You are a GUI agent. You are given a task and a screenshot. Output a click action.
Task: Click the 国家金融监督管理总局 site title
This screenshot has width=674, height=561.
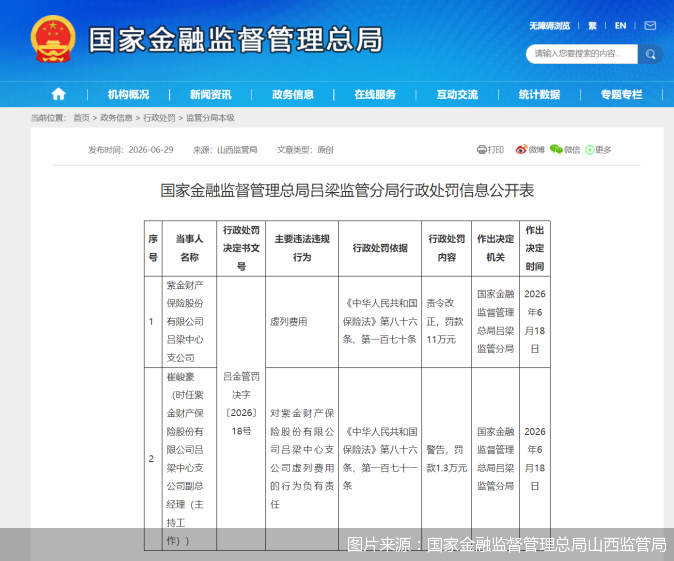(236, 40)
